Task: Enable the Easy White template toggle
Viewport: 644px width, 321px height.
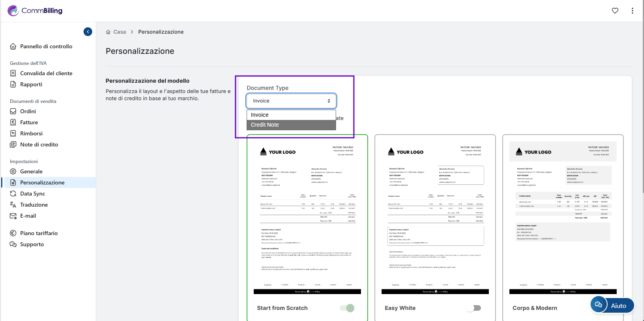Action: [x=473, y=308]
